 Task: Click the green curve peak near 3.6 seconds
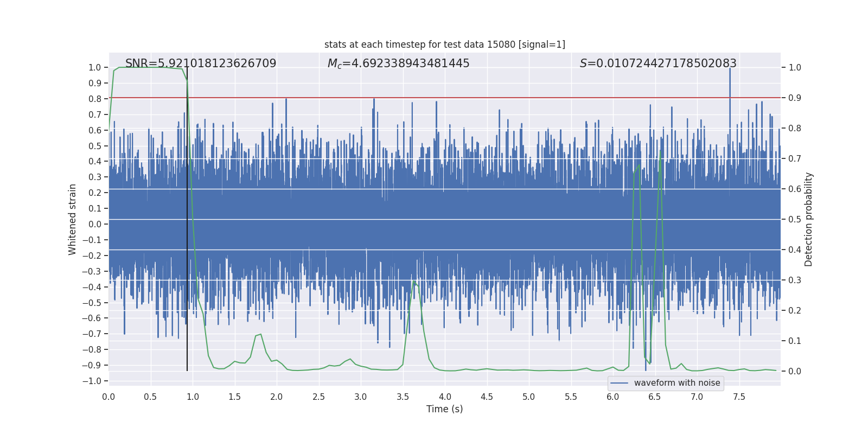tap(414, 282)
